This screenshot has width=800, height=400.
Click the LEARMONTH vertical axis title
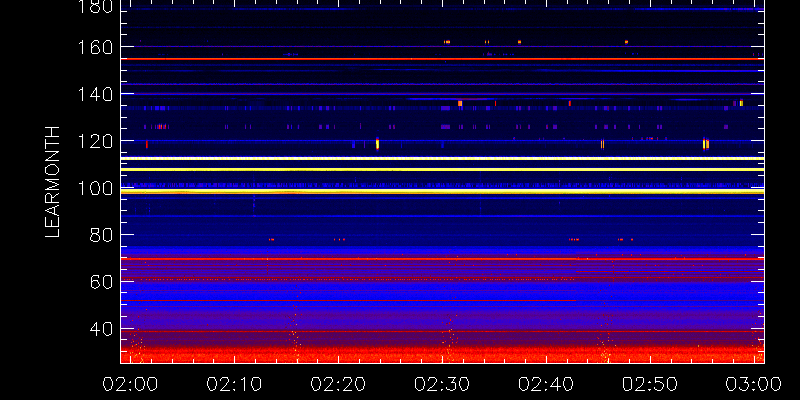53,182
